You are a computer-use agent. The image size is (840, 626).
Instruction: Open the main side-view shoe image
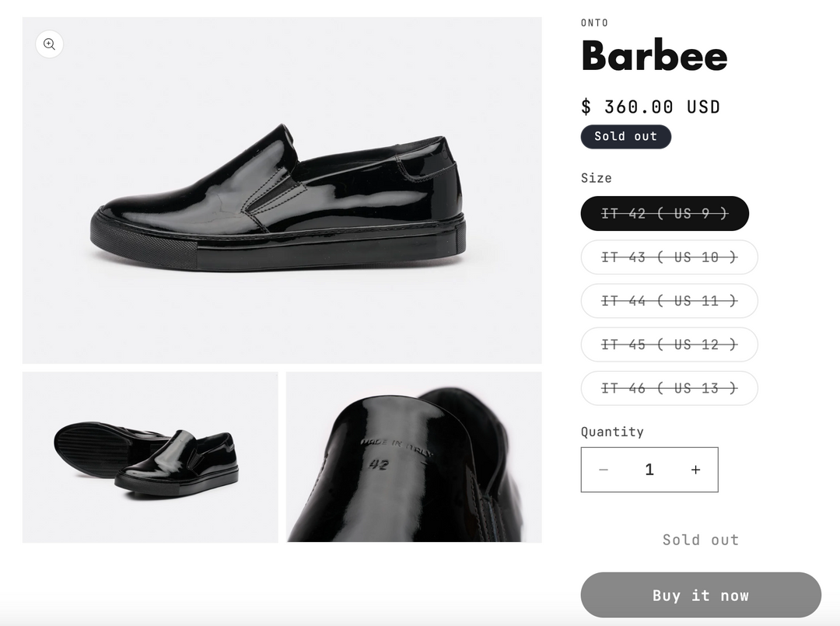282,191
